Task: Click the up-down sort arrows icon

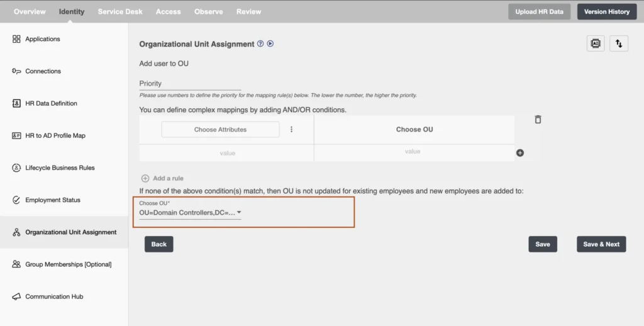Action: 619,43
